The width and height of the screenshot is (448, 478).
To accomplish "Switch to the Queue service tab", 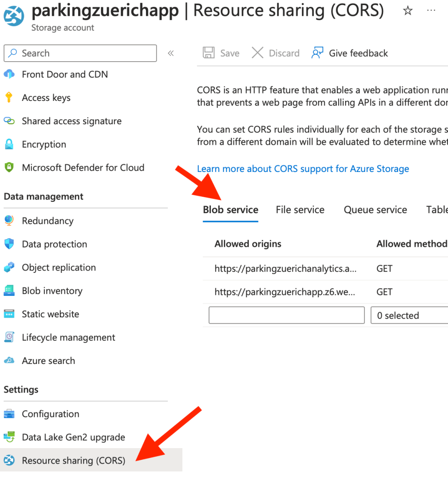I will click(x=375, y=210).
